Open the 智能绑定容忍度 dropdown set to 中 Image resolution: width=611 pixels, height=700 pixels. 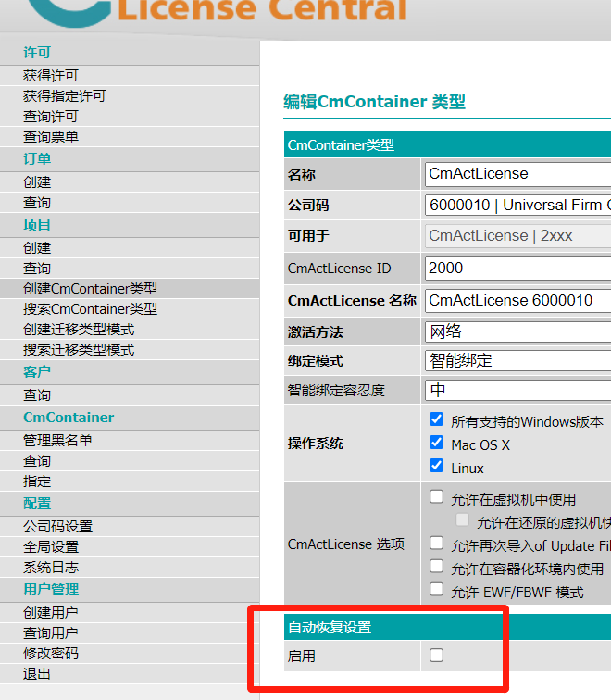517,390
